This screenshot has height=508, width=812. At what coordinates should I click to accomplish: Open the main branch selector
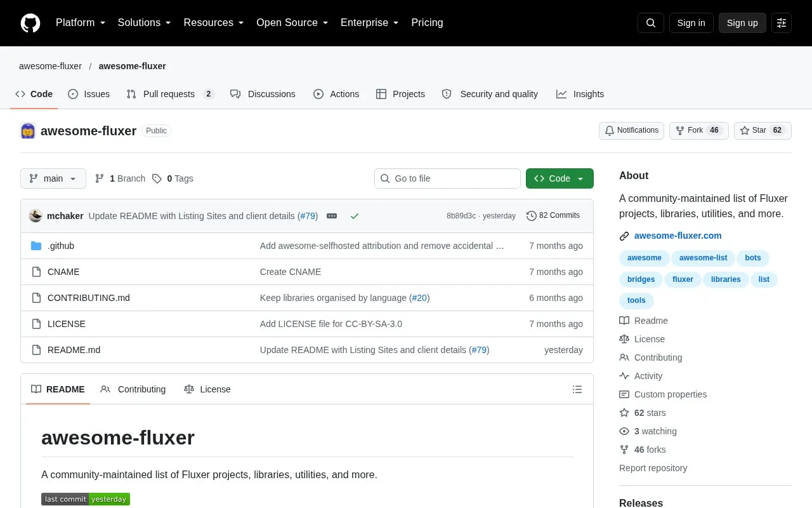click(53, 178)
